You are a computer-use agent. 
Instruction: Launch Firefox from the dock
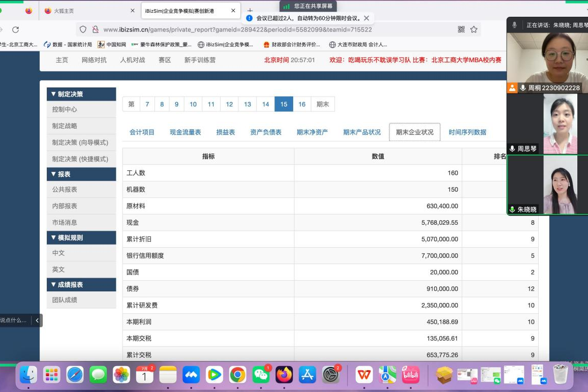(x=284, y=375)
